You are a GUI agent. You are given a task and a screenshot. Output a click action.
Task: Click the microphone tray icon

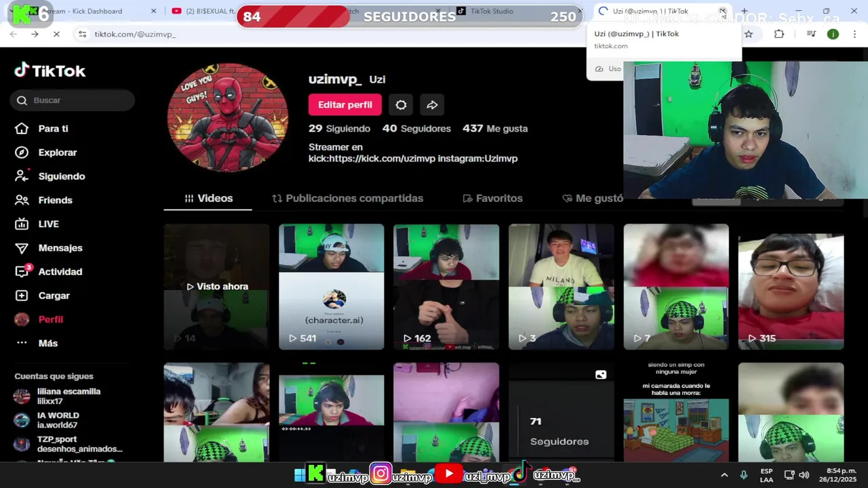point(744,475)
